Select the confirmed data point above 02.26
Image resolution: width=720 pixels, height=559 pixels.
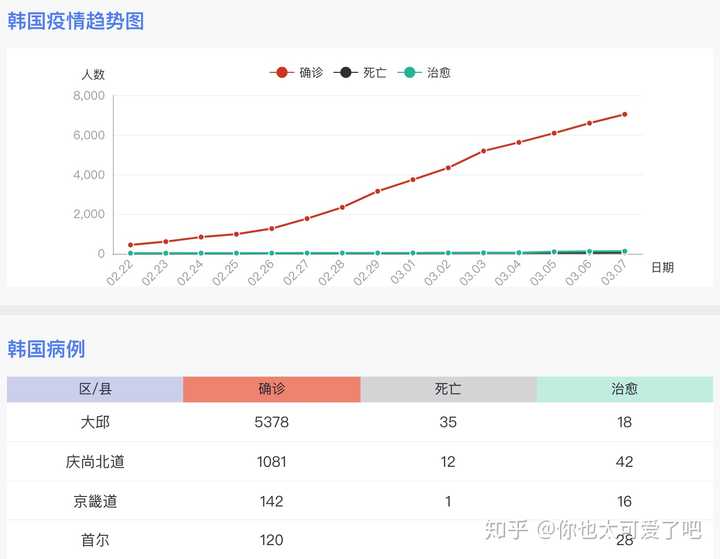tap(271, 228)
